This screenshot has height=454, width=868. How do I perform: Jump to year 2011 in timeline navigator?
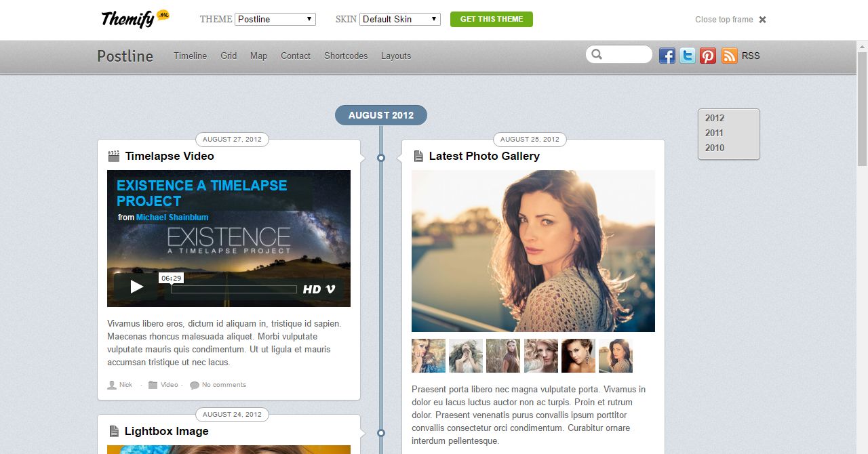714,133
